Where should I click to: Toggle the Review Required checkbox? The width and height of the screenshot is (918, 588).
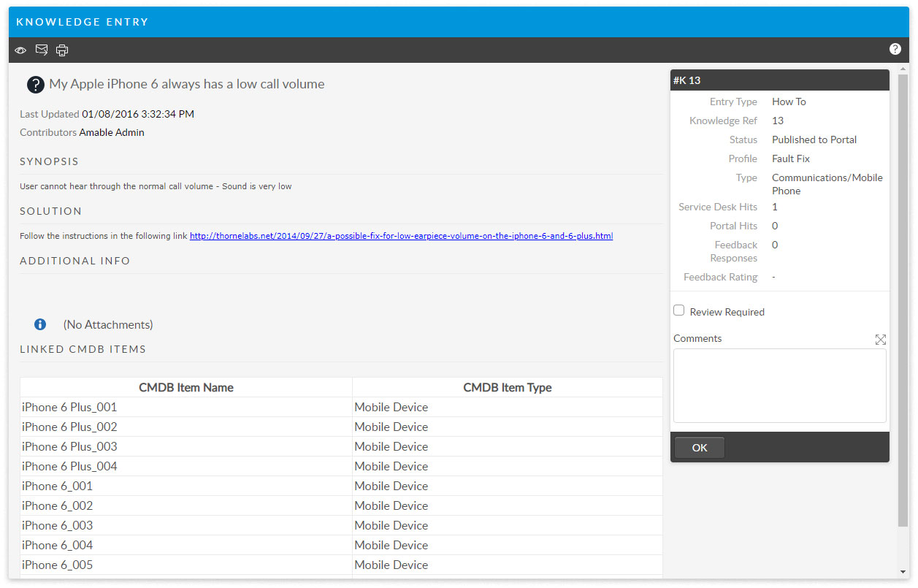tap(679, 310)
